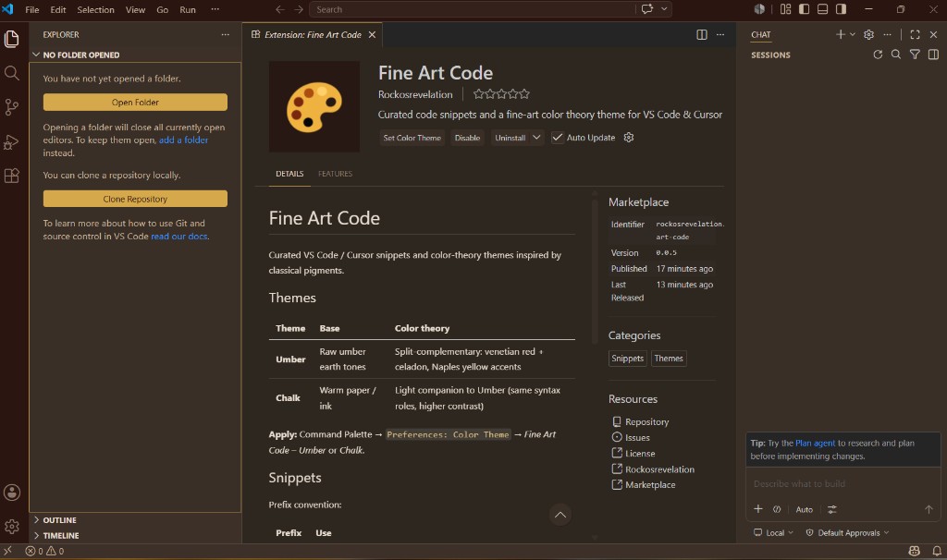Toggle the secondary side bar

(841, 9)
